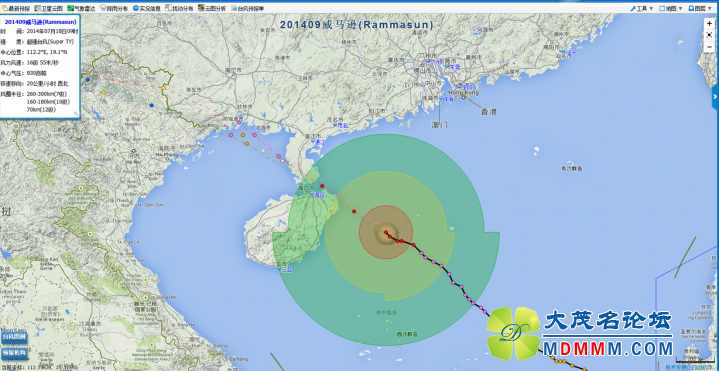Click the red forecast point near Haikou
Viewport: 719px width, 371px height.
(322, 186)
